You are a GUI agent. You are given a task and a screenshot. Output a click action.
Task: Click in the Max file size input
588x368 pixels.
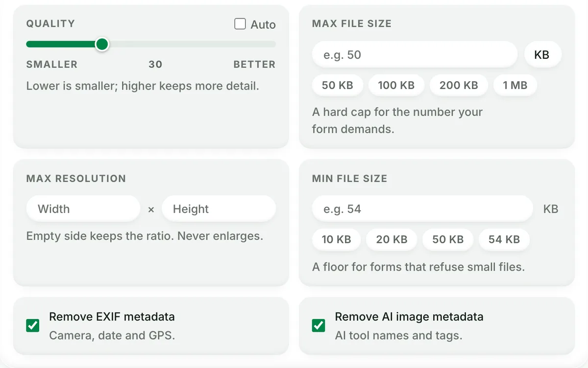click(x=415, y=55)
